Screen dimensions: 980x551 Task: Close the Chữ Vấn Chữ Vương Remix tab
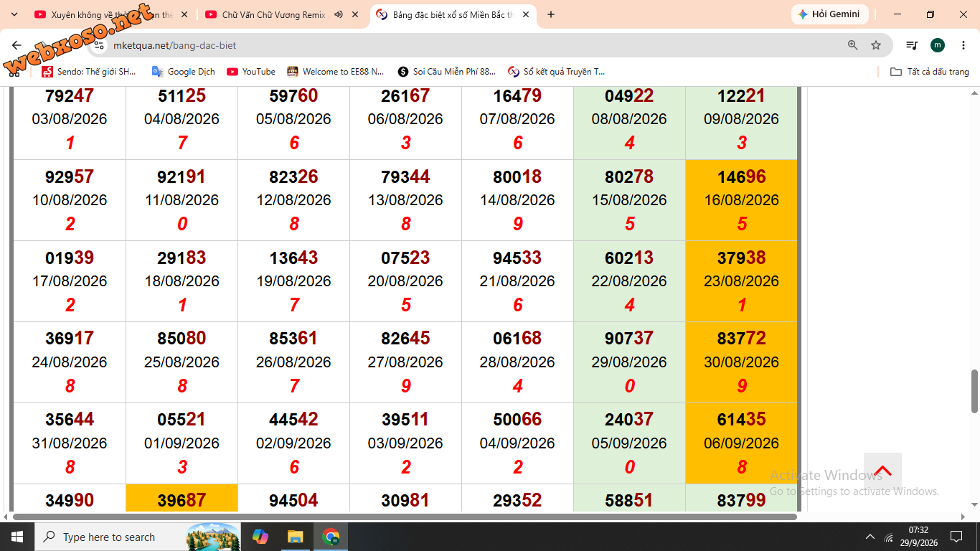click(355, 14)
